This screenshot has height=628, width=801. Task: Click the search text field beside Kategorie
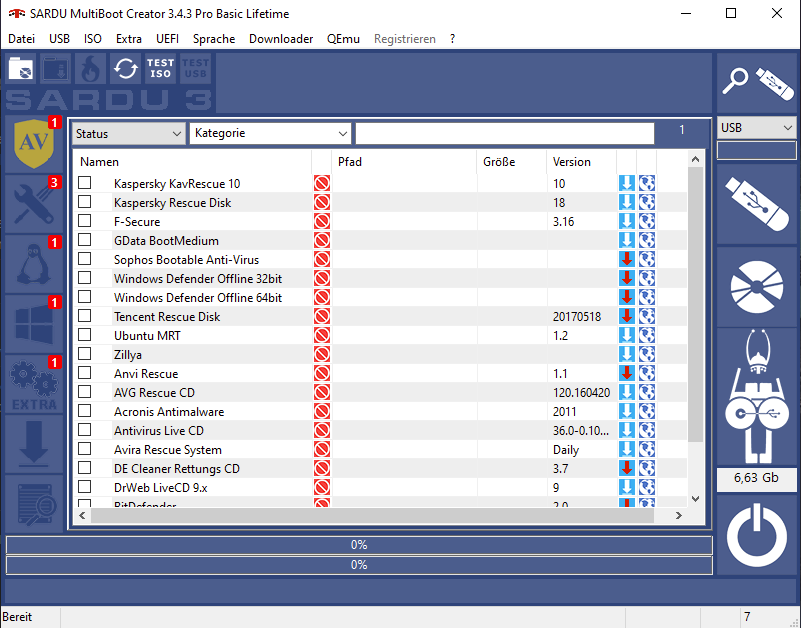tap(505, 133)
